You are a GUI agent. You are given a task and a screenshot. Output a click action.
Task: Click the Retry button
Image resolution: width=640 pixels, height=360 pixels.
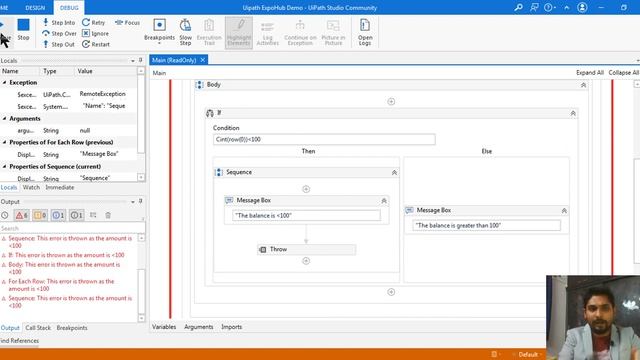click(x=93, y=22)
